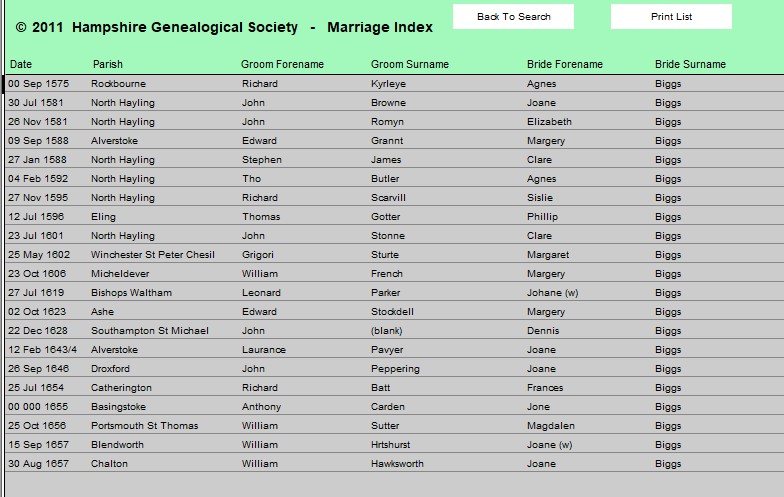The width and height of the screenshot is (784, 497).
Task: Click the (blank) groom surname cell
Action: (x=386, y=331)
